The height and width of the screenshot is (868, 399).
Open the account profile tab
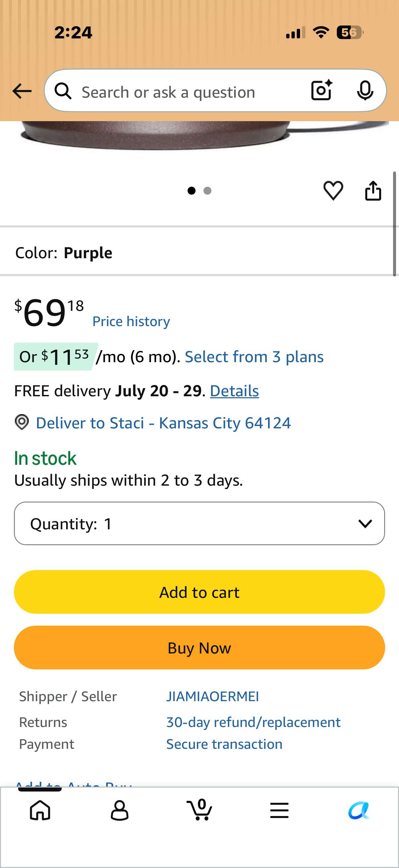(x=119, y=810)
